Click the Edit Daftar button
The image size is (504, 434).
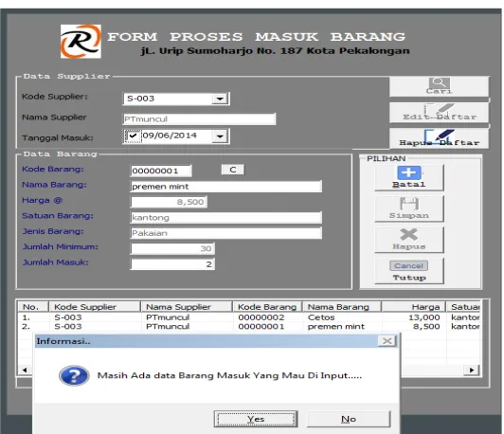point(439,113)
